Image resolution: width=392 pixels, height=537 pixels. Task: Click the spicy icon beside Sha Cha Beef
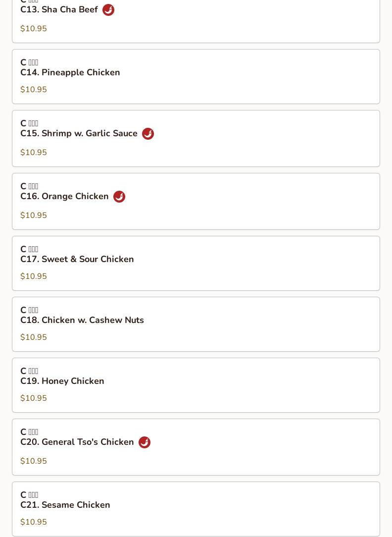click(x=108, y=10)
